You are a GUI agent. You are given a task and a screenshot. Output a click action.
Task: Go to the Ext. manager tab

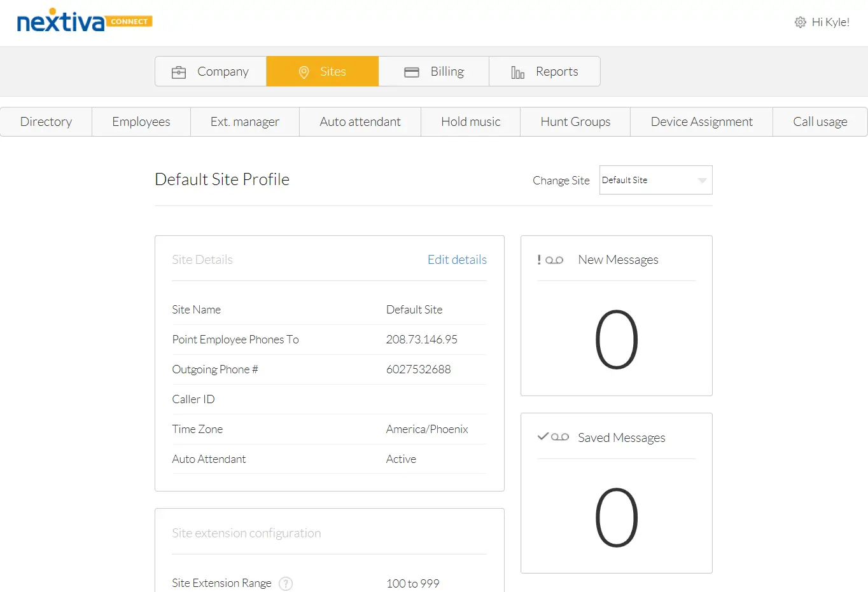point(244,121)
